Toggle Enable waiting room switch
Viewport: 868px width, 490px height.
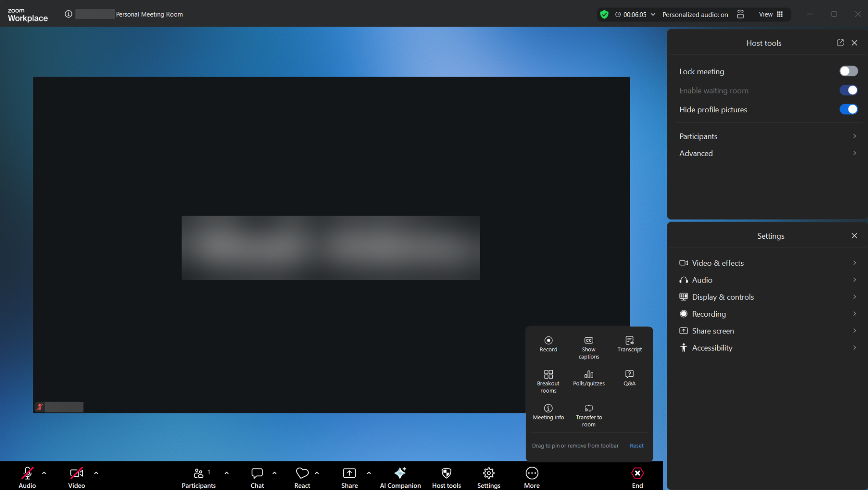(848, 90)
